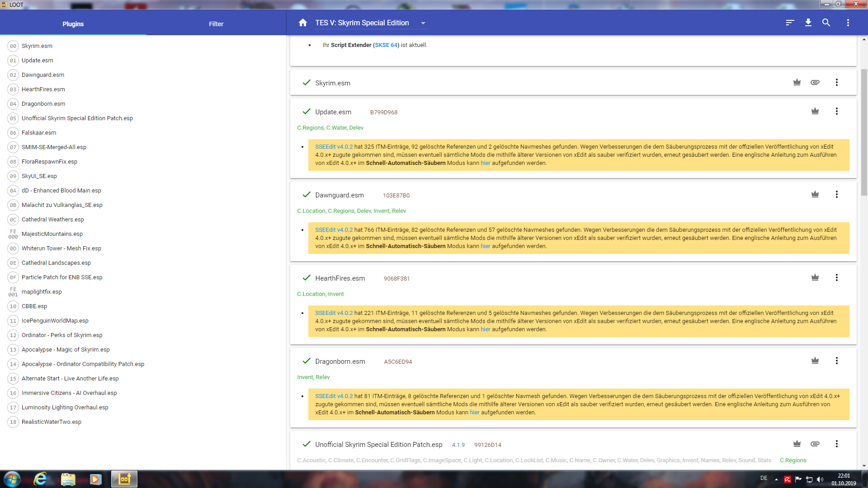Click the sort plugins icon in the header
Viewport: 868px width, 488px height.
tap(790, 23)
